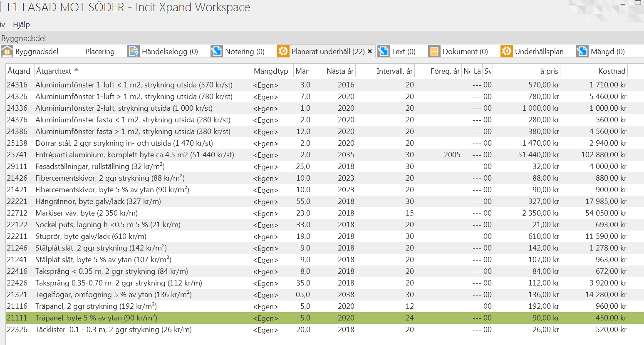Select Stålplåt slät, 2 ggr strykning row

point(324,248)
